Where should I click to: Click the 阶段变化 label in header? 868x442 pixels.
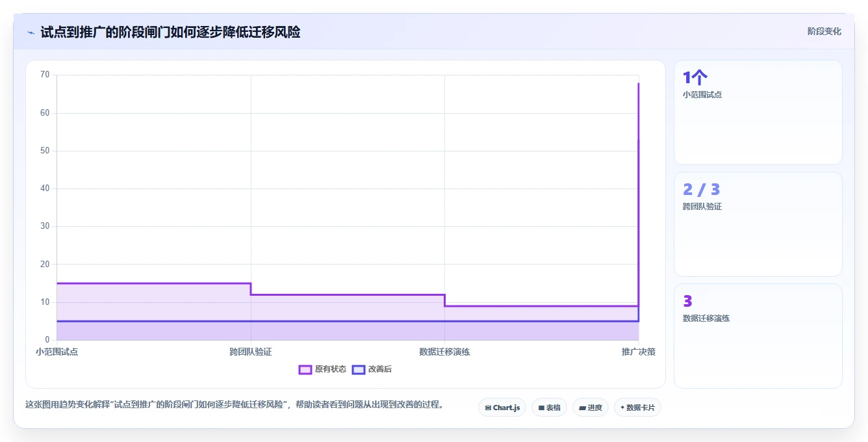click(x=824, y=31)
